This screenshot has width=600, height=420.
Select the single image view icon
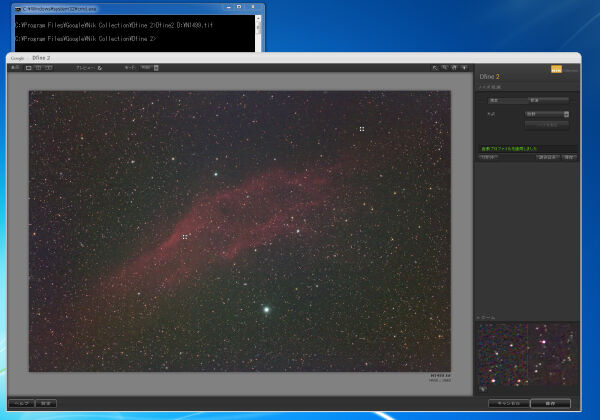pyautogui.click(x=28, y=68)
